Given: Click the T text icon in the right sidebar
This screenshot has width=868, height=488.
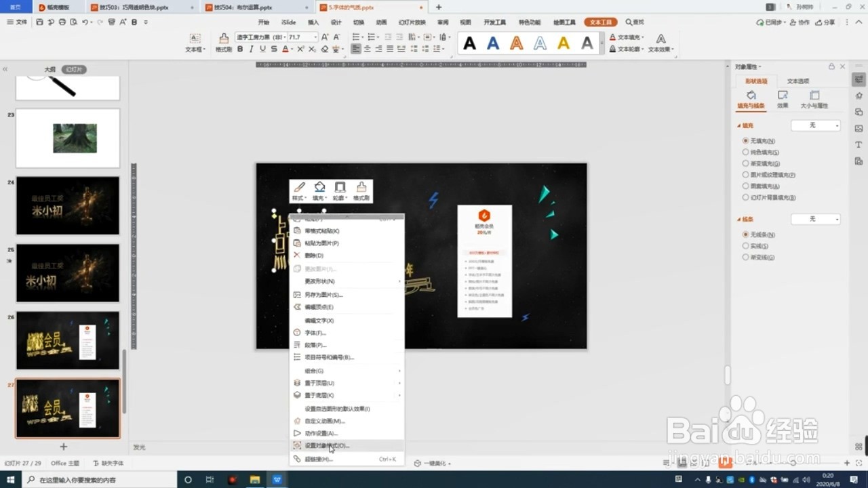Looking at the screenshot, I should tap(859, 144).
